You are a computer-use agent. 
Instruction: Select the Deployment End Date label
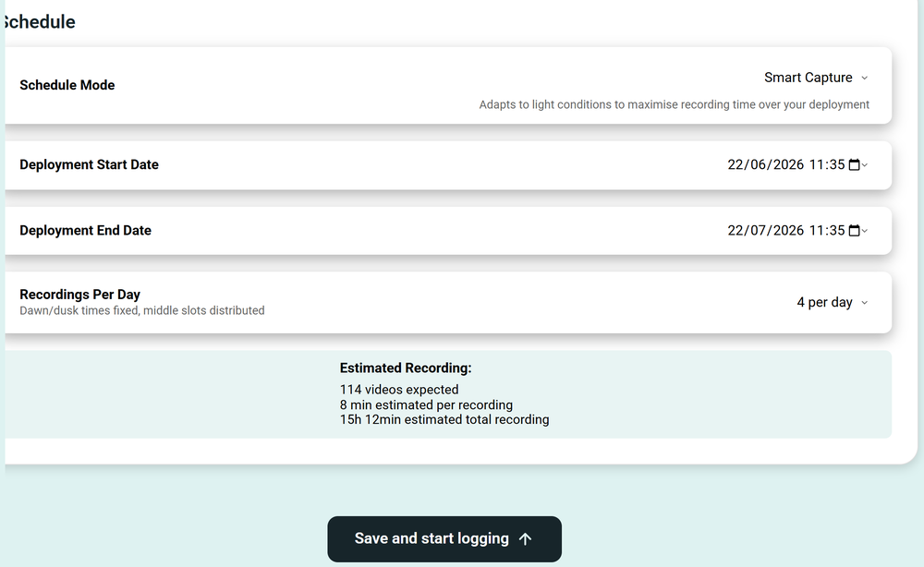pos(85,231)
